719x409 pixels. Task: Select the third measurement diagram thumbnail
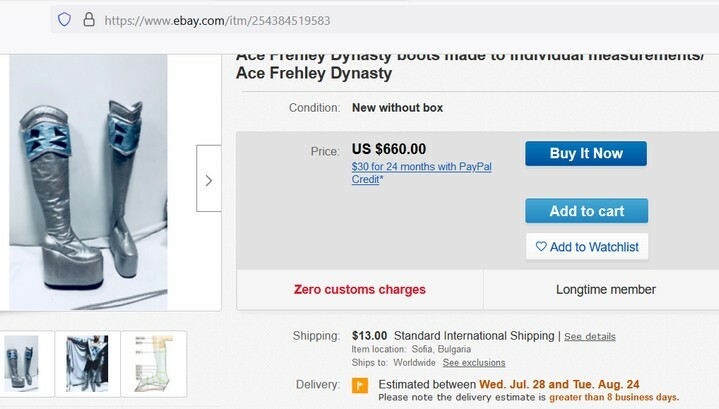point(153,362)
